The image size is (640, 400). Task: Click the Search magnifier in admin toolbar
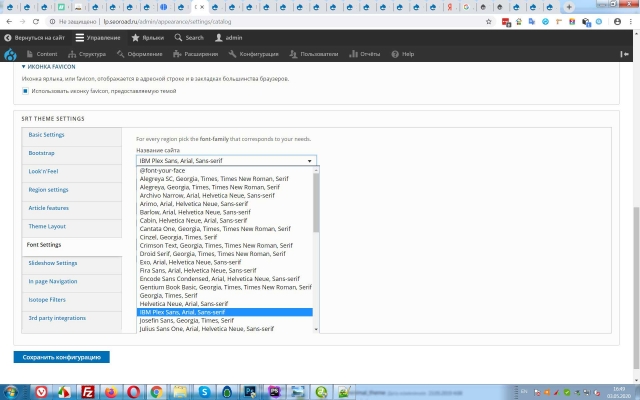point(189,37)
